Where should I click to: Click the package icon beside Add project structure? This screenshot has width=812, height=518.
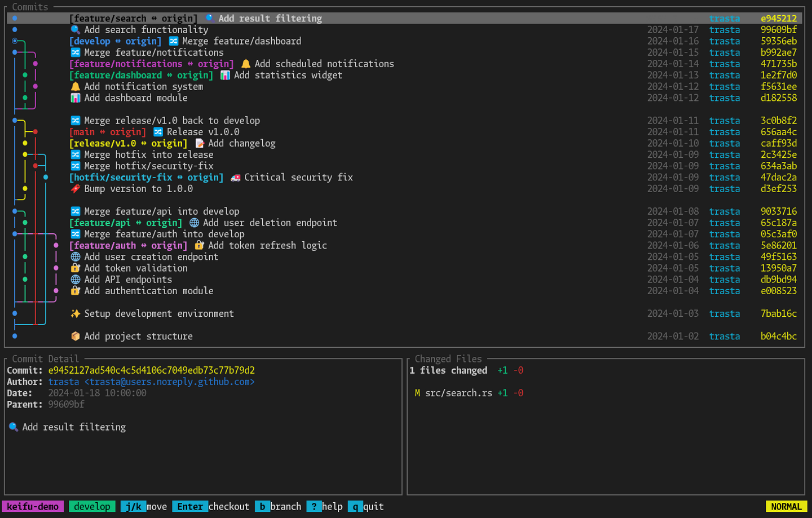coord(75,336)
